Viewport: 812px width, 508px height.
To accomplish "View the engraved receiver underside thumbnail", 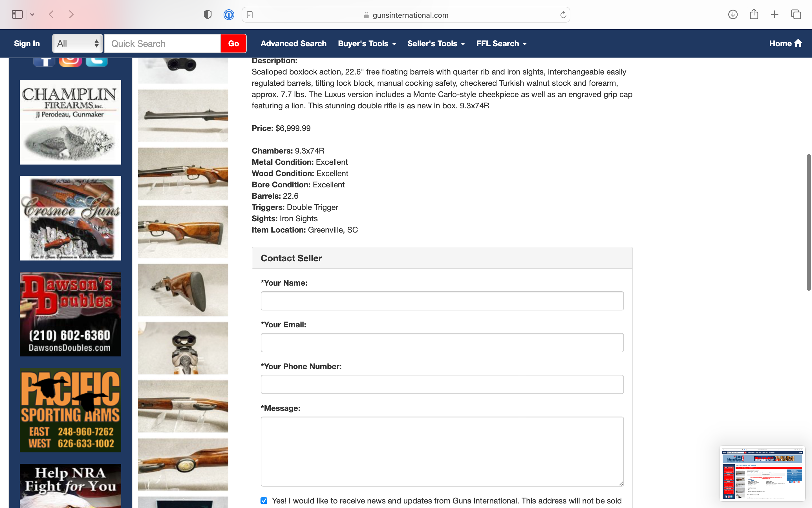I will tap(183, 406).
